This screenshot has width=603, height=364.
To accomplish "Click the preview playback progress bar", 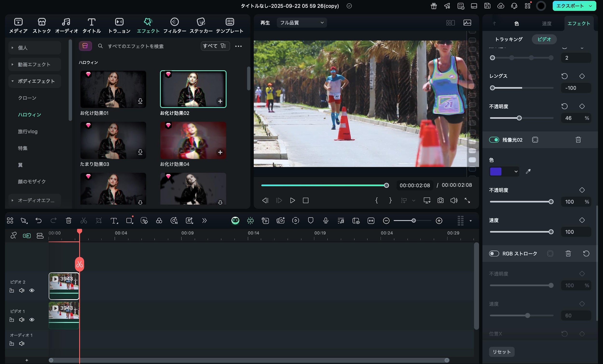I will click(325, 185).
